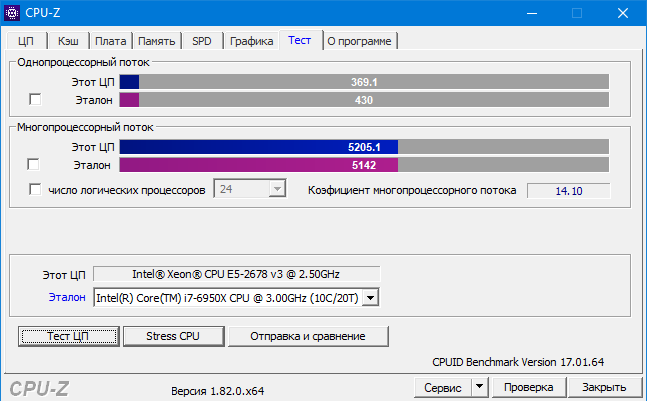Click the Stress CPU button
This screenshot has height=401, width=648.
(174, 336)
